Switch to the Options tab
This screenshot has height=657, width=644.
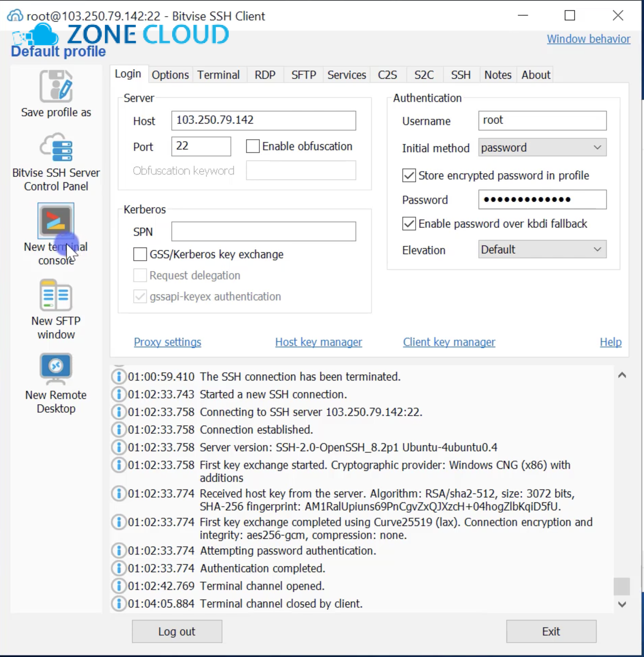point(170,75)
